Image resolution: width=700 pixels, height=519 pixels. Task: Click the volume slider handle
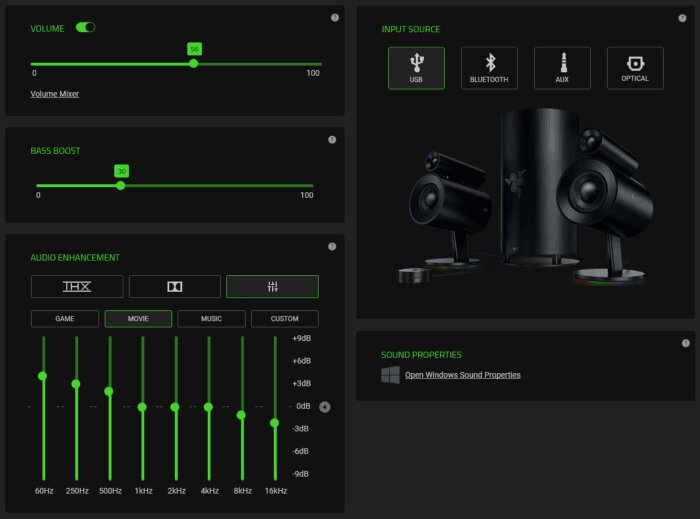(x=193, y=63)
